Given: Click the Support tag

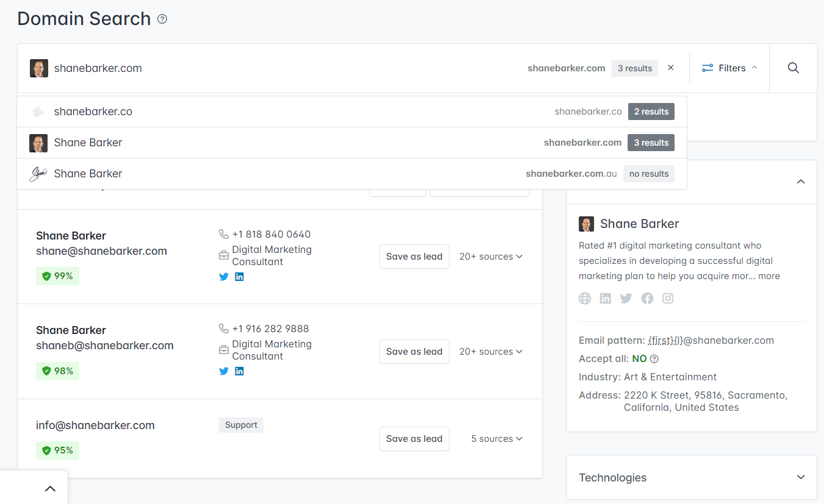Looking at the screenshot, I should click(x=241, y=425).
